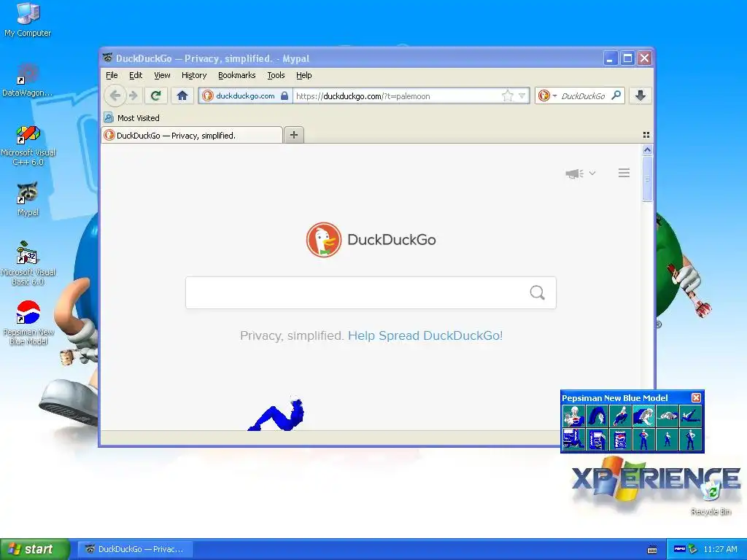
Task: Bookmark this page with the star icon
Action: [x=508, y=96]
